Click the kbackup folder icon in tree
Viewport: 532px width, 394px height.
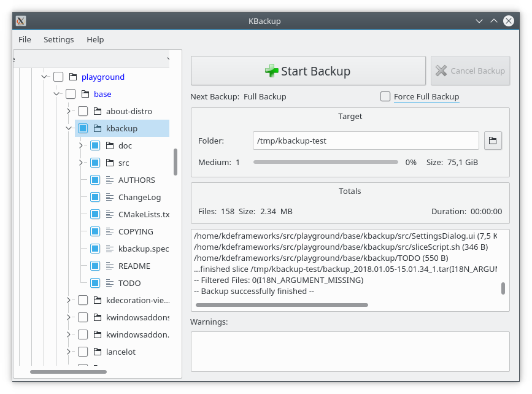(98, 129)
